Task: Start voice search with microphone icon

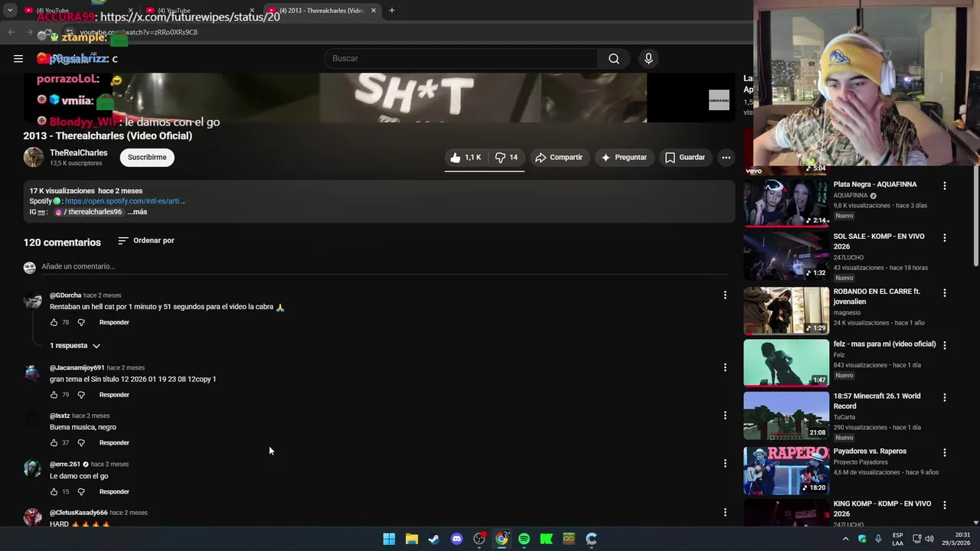Action: click(x=648, y=58)
